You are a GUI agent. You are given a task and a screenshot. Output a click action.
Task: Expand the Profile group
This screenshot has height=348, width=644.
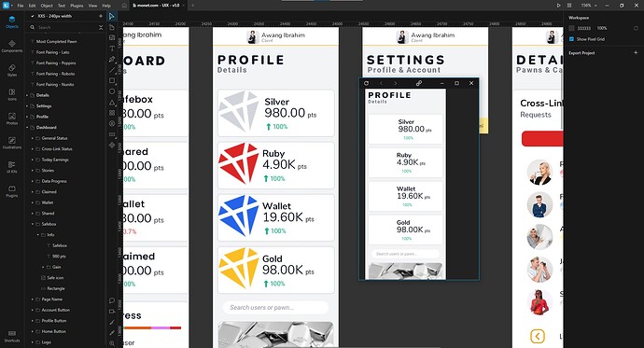pyautogui.click(x=27, y=117)
